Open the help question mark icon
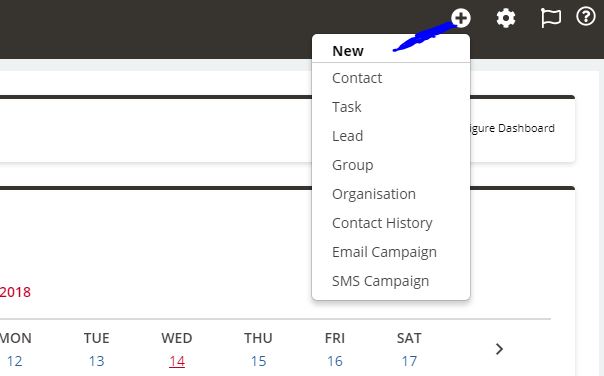 click(586, 17)
